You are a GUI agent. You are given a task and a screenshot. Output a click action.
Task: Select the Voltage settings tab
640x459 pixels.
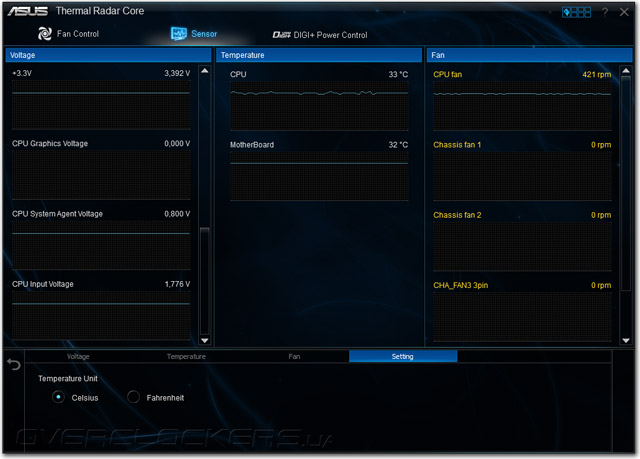(78, 357)
